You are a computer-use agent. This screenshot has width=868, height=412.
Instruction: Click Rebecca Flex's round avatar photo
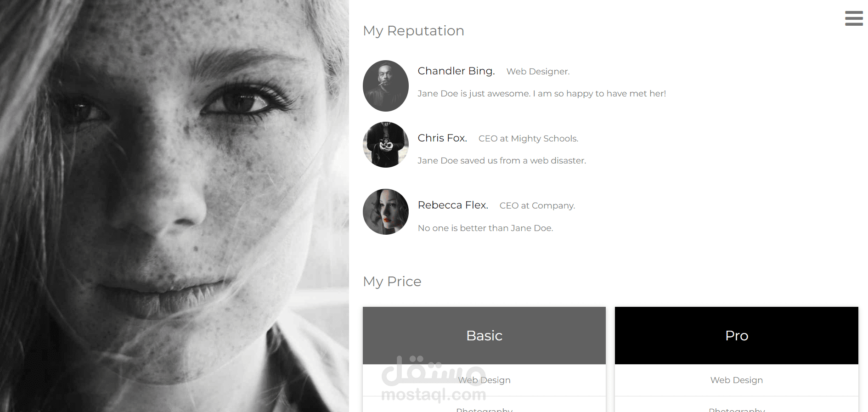pyautogui.click(x=386, y=212)
